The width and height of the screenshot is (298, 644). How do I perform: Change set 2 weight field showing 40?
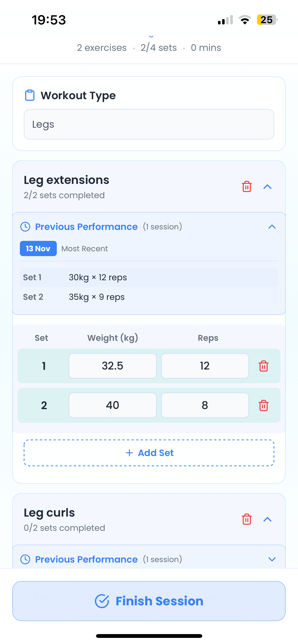(113, 405)
